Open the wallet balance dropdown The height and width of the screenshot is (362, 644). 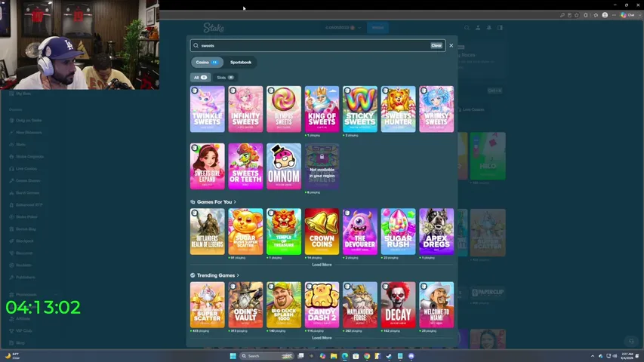pos(343,27)
